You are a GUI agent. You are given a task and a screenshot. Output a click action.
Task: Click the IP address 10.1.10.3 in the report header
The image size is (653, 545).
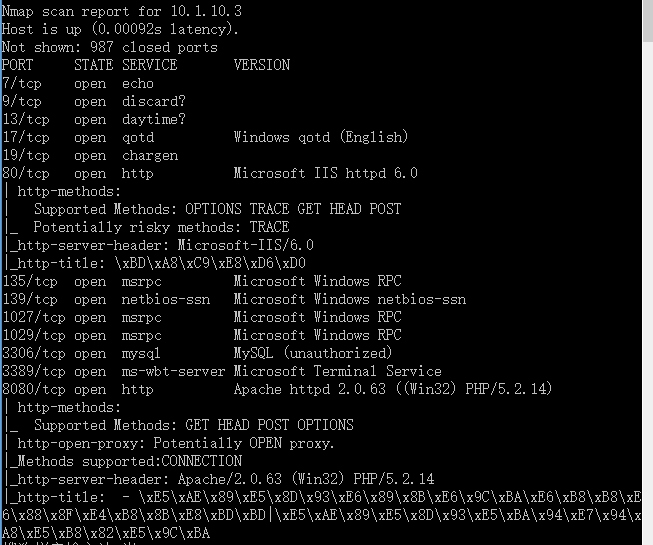click(x=206, y=11)
